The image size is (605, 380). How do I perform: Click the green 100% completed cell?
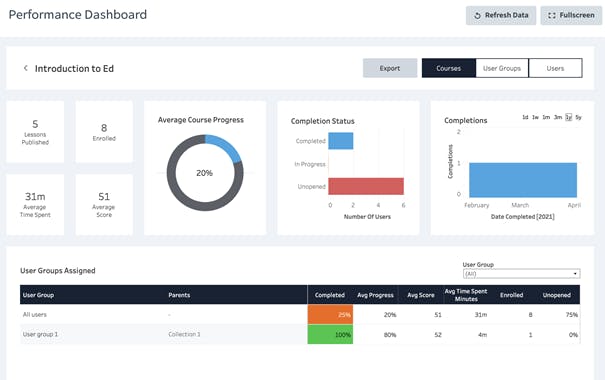pos(330,334)
